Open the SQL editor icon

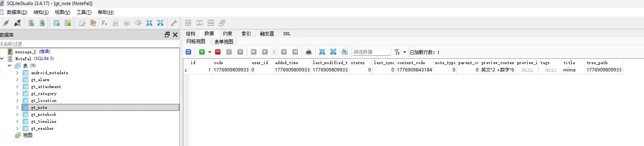pyautogui.click(x=82, y=23)
